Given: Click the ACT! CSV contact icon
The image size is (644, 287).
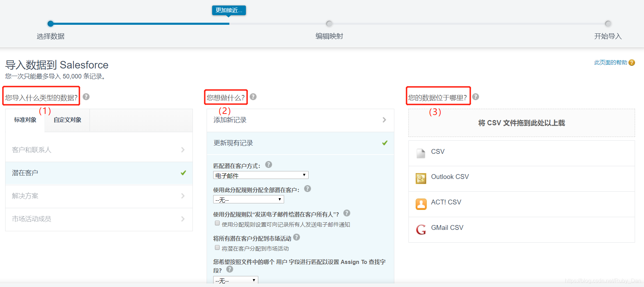Looking at the screenshot, I should (421, 204).
